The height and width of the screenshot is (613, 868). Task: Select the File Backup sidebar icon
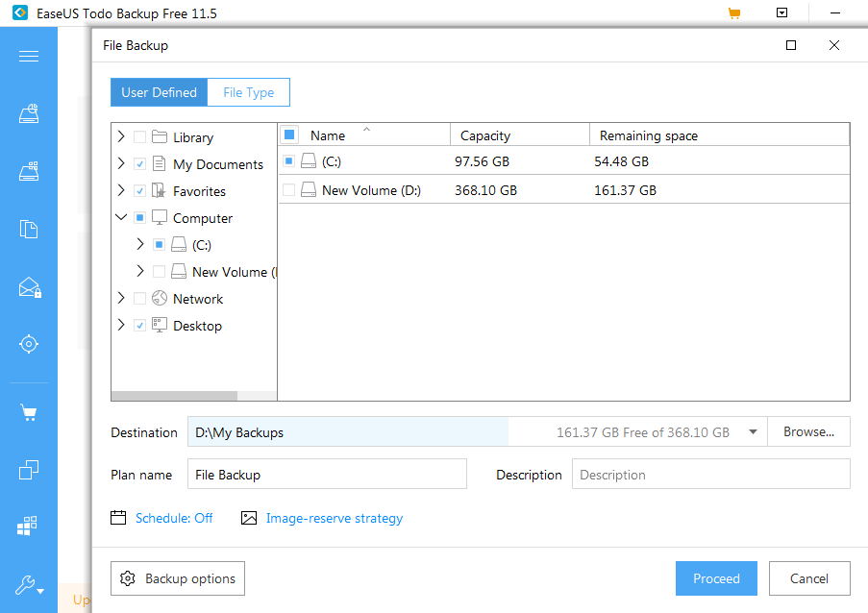(29, 229)
